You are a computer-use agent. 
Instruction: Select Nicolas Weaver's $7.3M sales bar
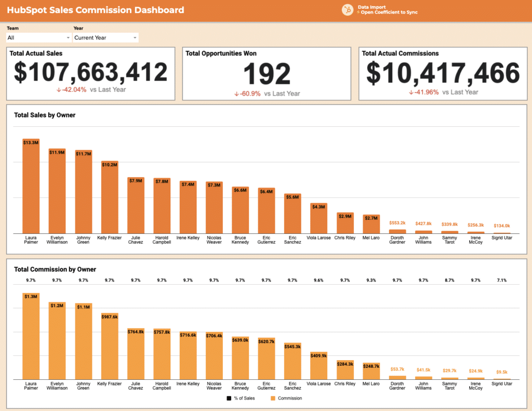214,207
